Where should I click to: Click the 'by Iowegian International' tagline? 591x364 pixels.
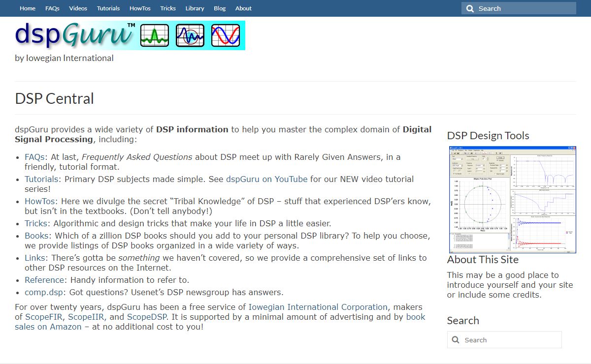[x=65, y=58]
